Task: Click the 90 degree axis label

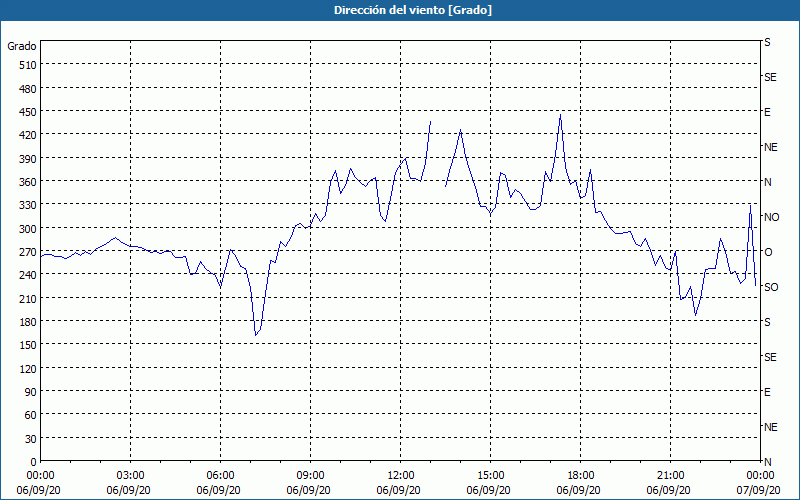Action: pyautogui.click(x=31, y=392)
